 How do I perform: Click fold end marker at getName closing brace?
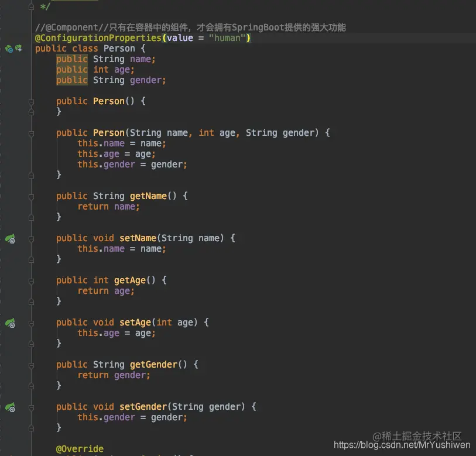(x=31, y=218)
